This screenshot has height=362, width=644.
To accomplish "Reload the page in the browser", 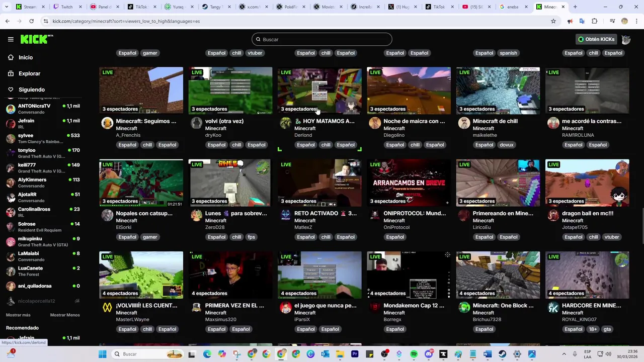I will pyautogui.click(x=31, y=21).
